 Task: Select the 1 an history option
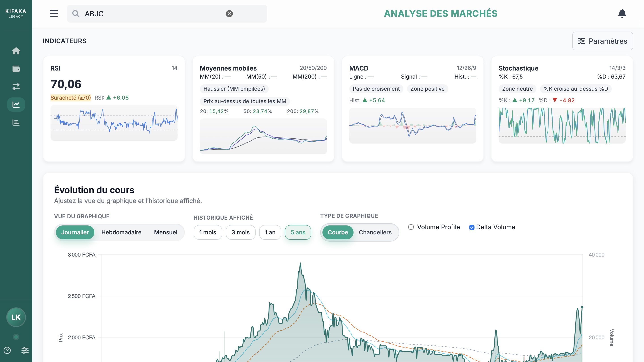(x=270, y=232)
